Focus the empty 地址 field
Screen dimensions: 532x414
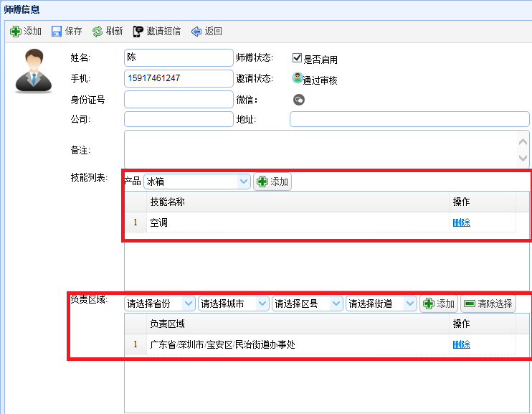pos(409,119)
